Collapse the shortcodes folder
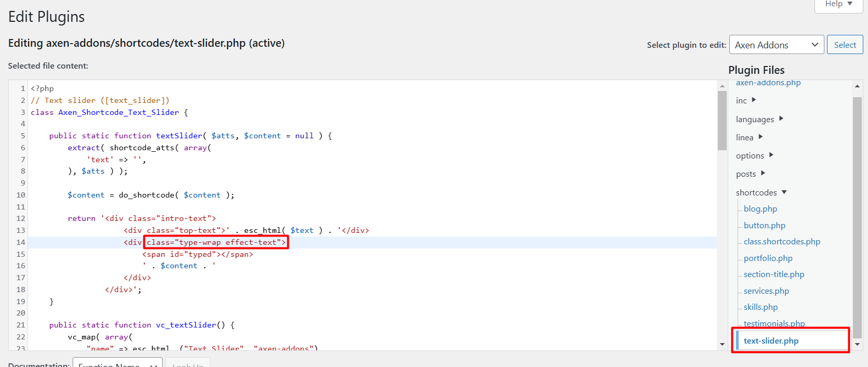Viewport: 868px width, 367px height. point(762,192)
